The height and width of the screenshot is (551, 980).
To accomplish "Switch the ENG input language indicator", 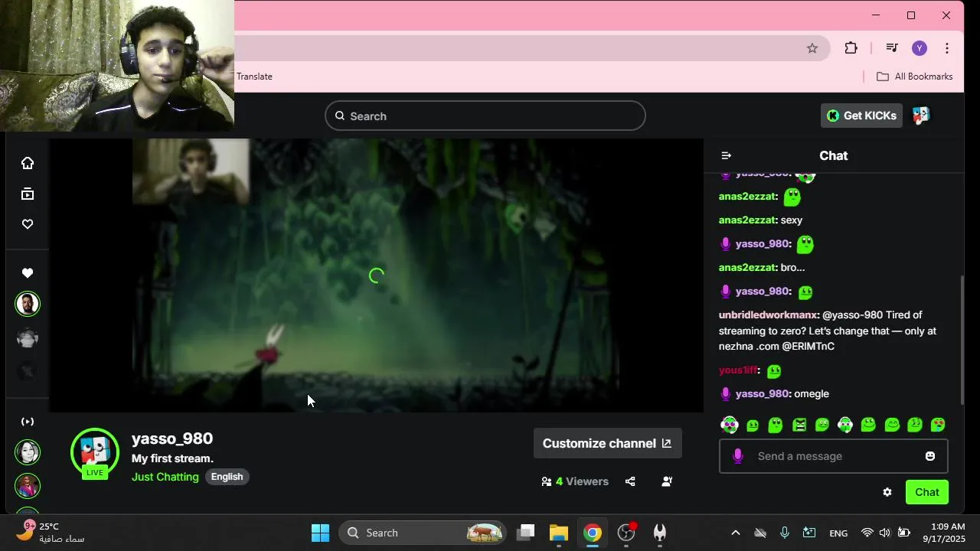I will pyautogui.click(x=838, y=533).
